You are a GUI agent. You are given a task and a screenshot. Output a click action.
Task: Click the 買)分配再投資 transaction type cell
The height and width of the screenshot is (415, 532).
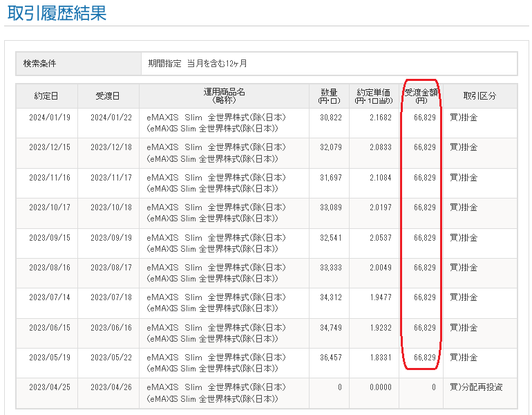pyautogui.click(x=476, y=387)
